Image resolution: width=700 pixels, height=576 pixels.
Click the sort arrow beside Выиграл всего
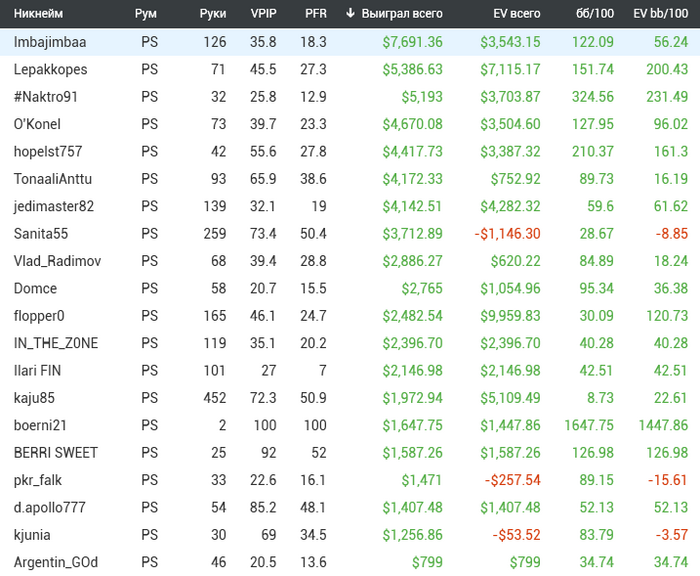click(x=350, y=13)
